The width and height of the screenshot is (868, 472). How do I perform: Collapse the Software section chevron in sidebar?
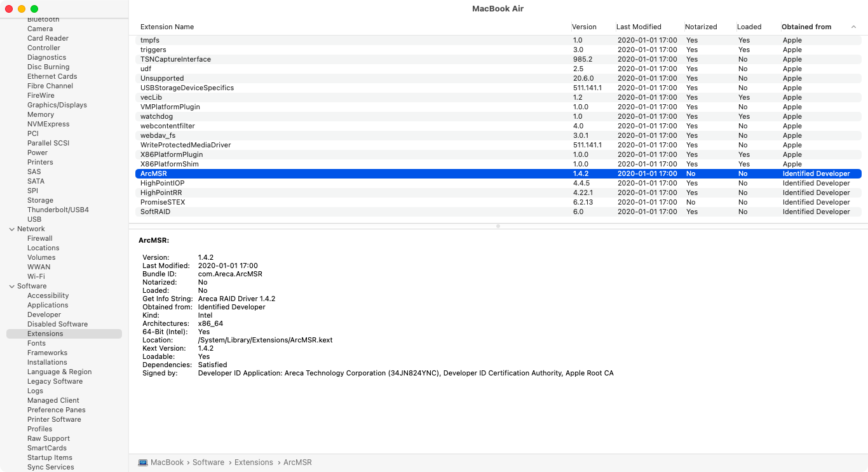[x=11, y=286]
